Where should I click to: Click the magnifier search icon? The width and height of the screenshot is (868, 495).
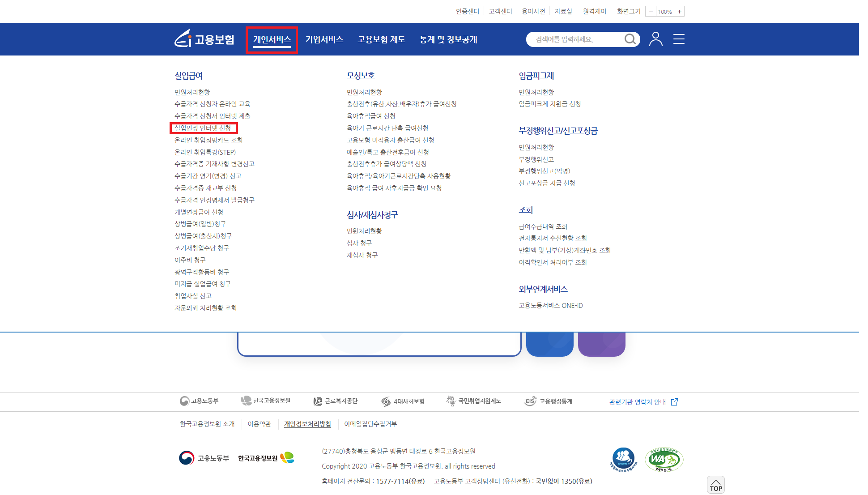630,39
